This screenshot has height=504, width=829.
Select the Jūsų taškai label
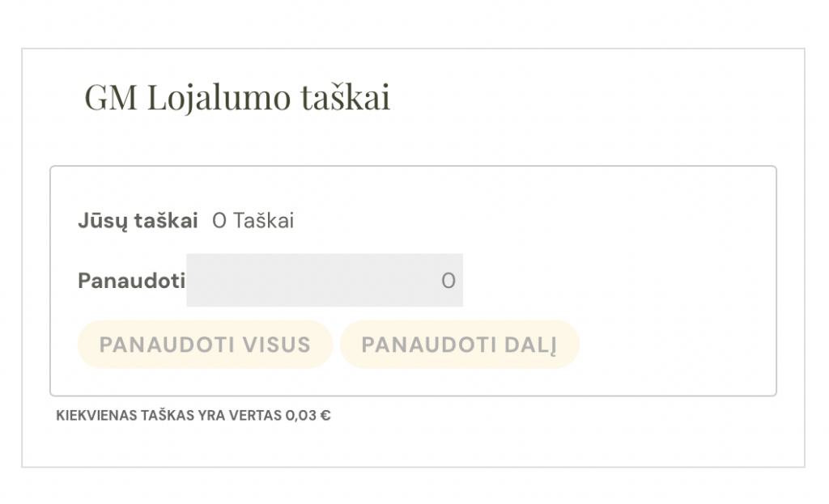(x=138, y=221)
